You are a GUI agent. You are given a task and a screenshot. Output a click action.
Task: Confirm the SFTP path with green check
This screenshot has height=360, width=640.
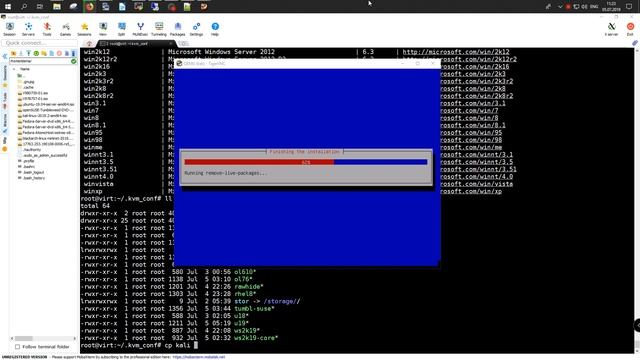tap(73, 61)
